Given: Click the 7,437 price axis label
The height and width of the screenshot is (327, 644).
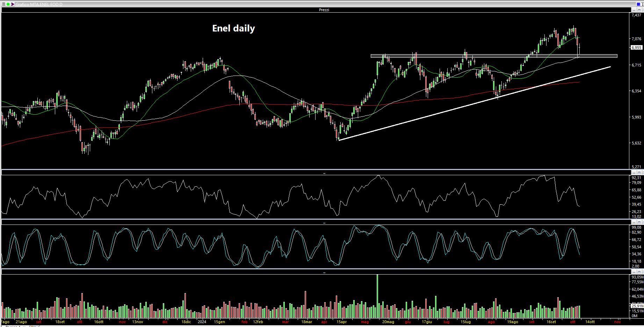Looking at the screenshot, I should (636, 15).
